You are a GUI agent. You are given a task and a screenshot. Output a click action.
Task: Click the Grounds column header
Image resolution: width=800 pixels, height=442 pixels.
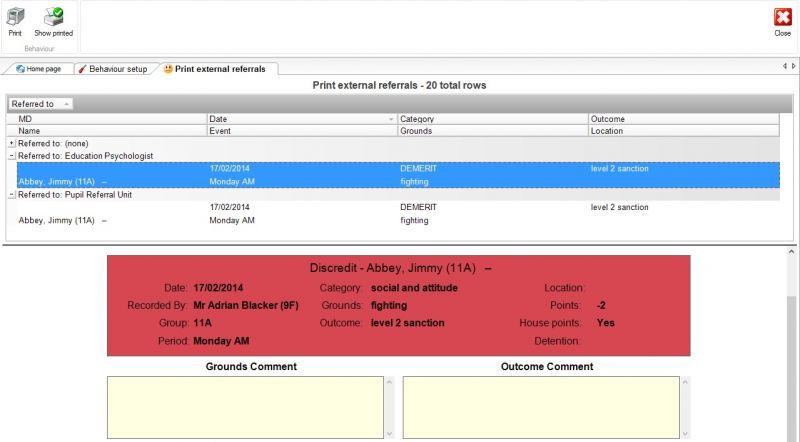493,131
